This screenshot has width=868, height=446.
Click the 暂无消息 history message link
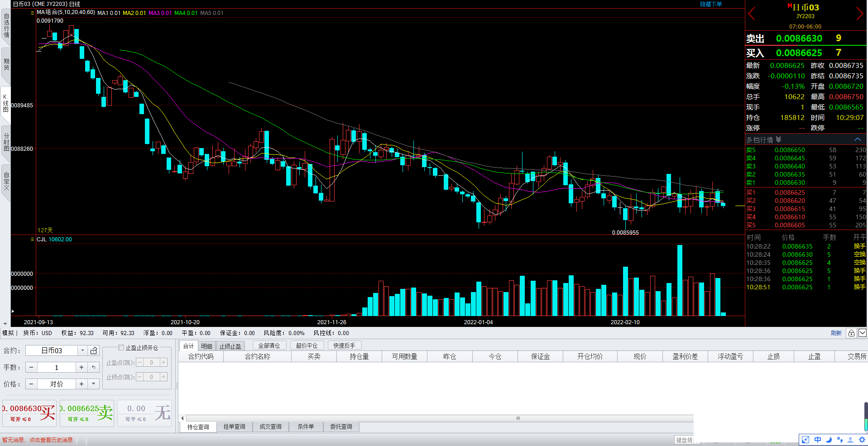click(37, 440)
